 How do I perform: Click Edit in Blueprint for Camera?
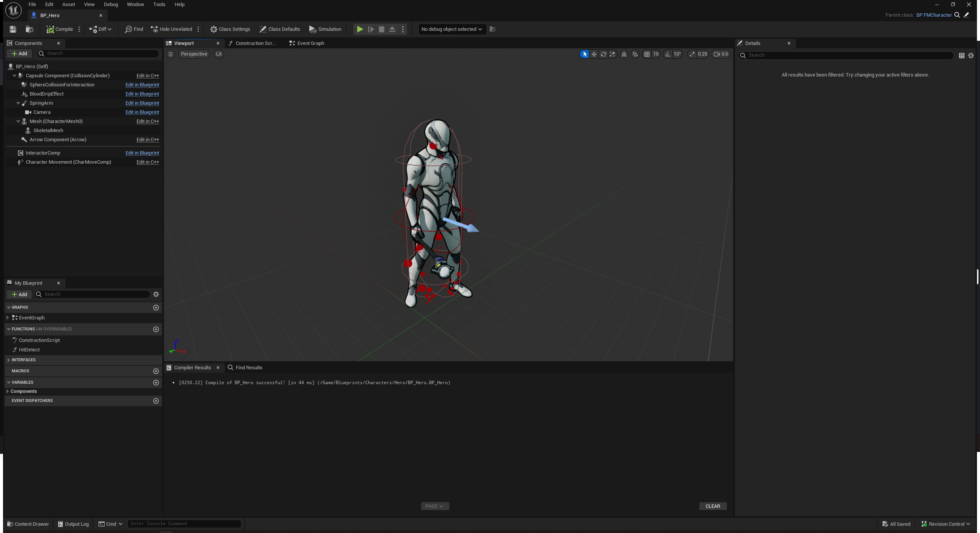coord(142,112)
